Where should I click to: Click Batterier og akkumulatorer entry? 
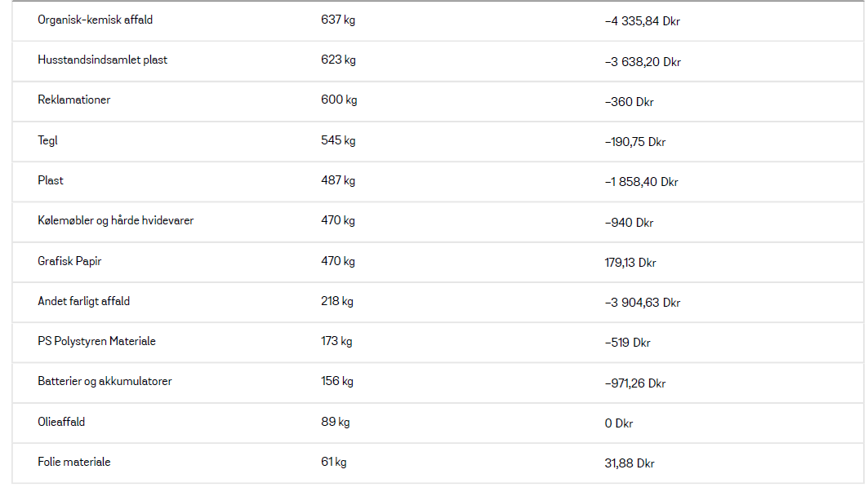tap(105, 382)
